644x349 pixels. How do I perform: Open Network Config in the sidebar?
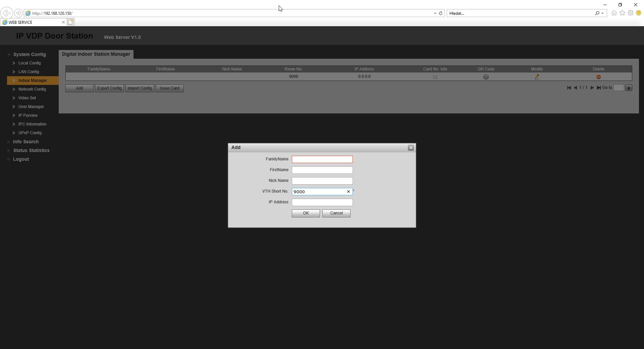32,89
